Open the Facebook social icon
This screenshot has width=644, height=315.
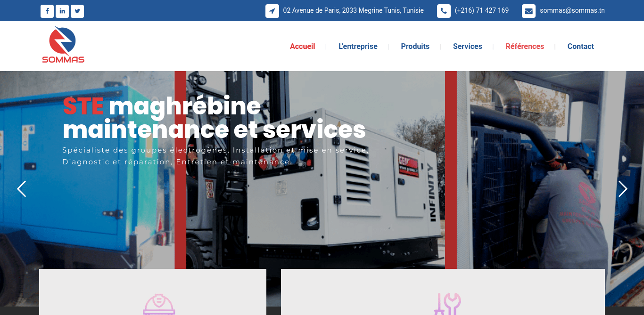47,11
